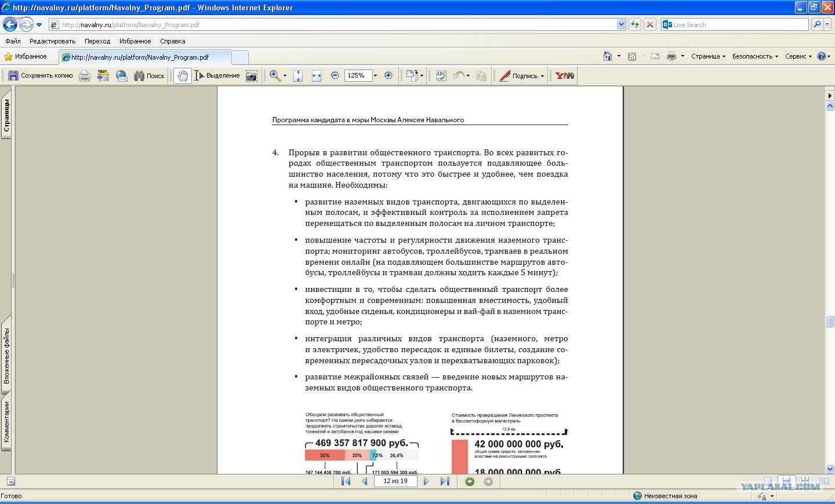Viewport: 835px width, 504px height.
Task: Click Fit Page height icon
Action: [298, 75]
